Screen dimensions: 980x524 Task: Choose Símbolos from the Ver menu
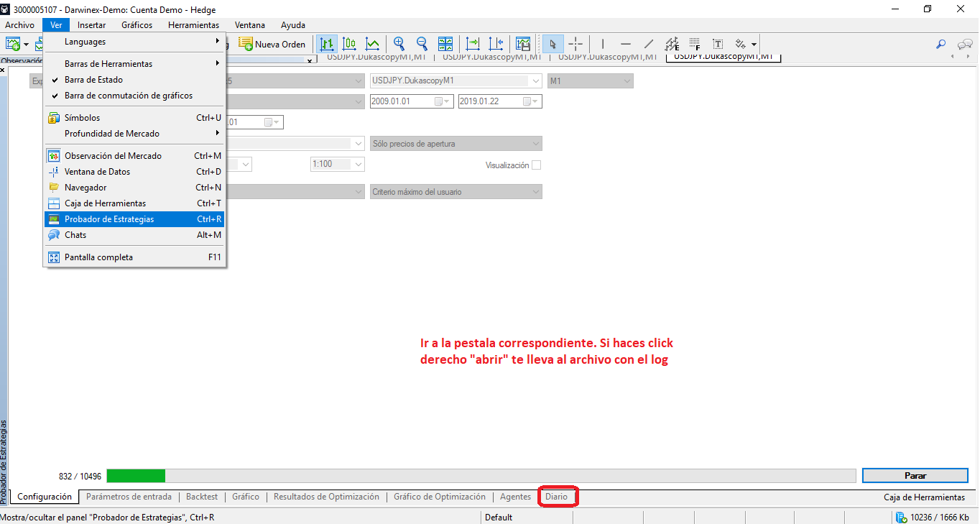pos(135,117)
